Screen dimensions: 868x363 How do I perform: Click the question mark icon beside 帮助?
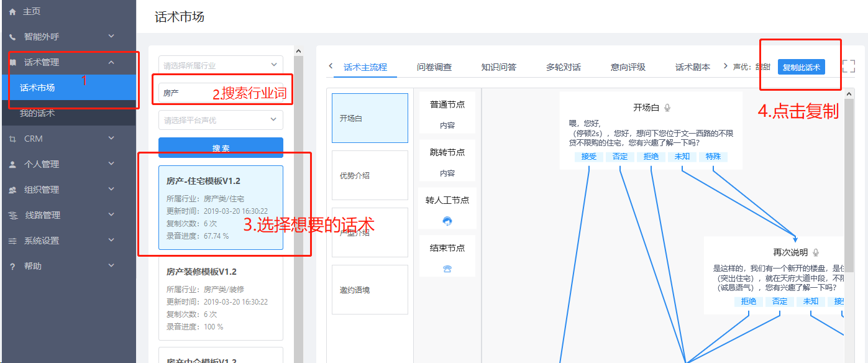(x=12, y=267)
